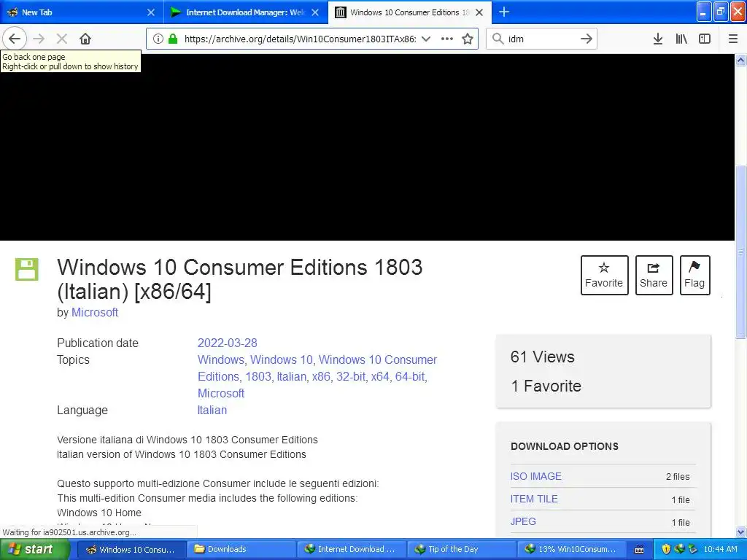The image size is (747, 560).
Task: Open the ITEM TILE download option
Action: pos(533,499)
